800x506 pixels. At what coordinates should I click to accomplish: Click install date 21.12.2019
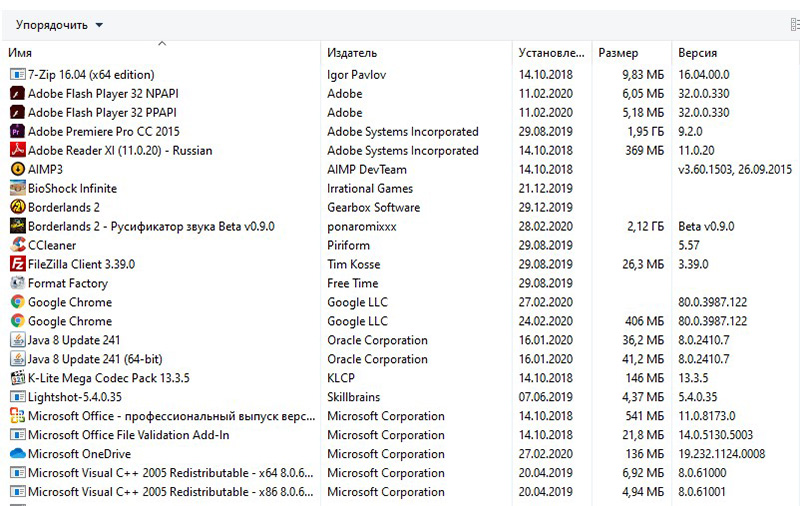(545, 188)
